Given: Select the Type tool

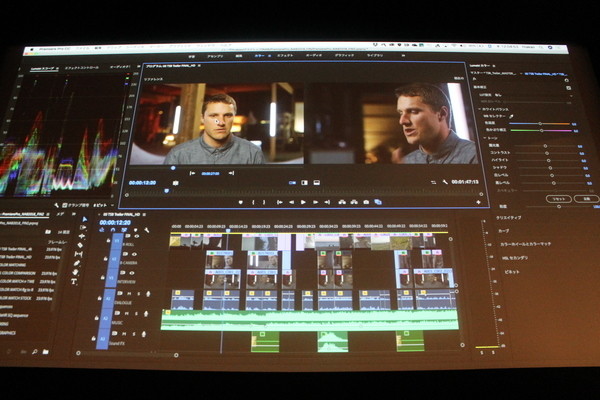Looking at the screenshot, I should click(x=74, y=281).
